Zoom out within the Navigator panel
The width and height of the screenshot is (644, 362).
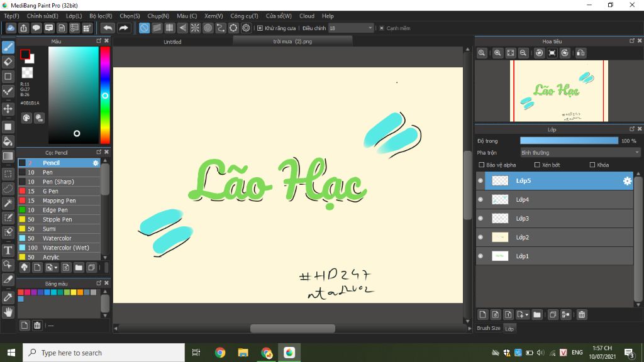[x=523, y=53]
